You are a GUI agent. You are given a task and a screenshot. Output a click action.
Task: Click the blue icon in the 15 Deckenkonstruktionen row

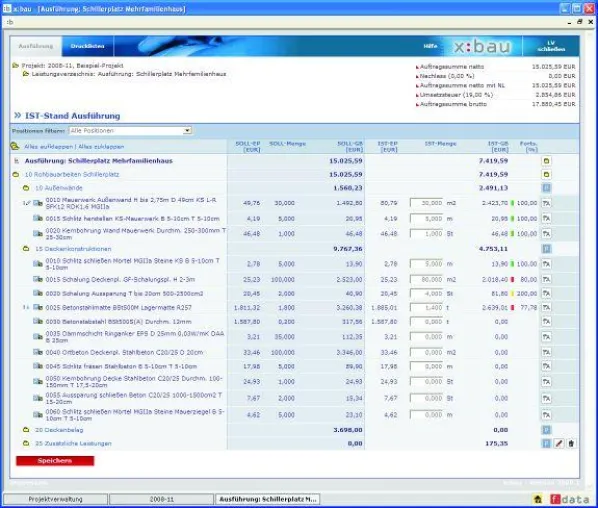(x=546, y=249)
